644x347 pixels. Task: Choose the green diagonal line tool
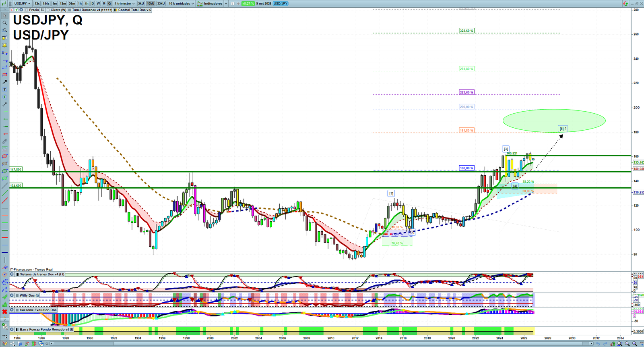point(4,193)
